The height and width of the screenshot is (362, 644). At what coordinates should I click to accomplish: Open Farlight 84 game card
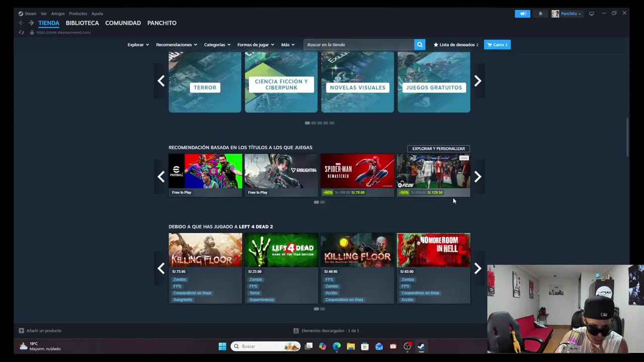(x=281, y=175)
